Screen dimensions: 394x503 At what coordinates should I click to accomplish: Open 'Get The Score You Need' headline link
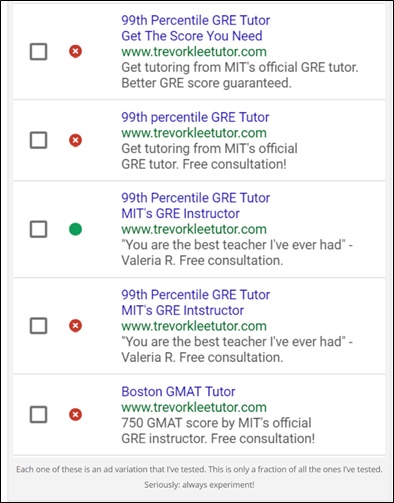pyautogui.click(x=192, y=36)
